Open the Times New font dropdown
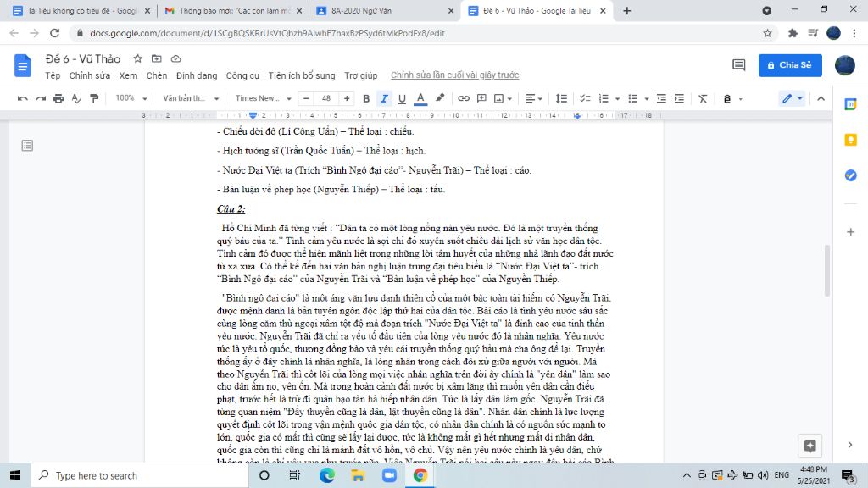Screen dimensions: 868x488 coord(263,98)
